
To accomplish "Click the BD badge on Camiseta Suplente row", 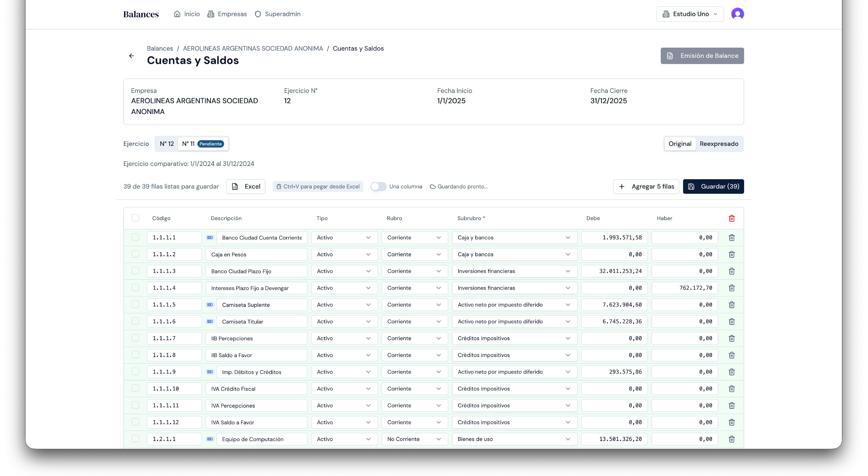I will point(210,304).
